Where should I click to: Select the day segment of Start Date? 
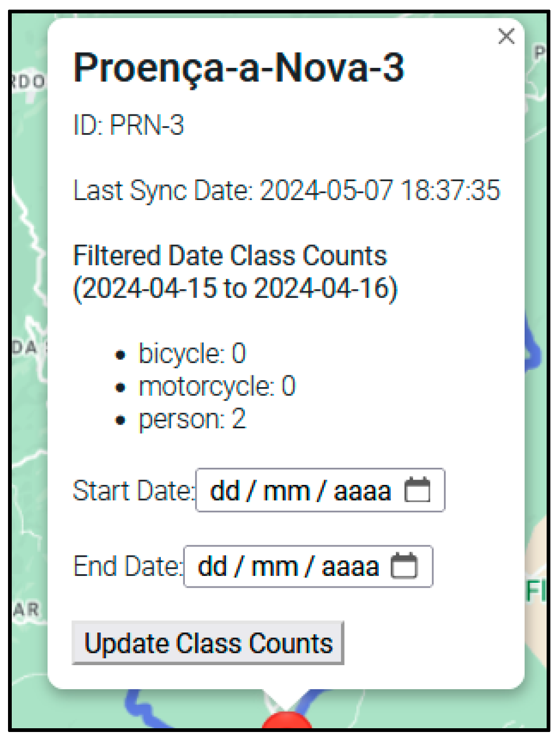[224, 491]
